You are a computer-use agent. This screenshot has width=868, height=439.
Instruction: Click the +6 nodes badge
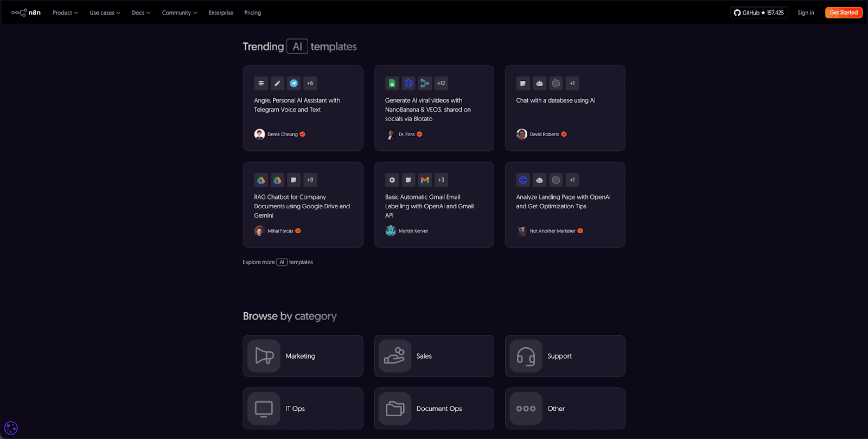[x=310, y=83]
